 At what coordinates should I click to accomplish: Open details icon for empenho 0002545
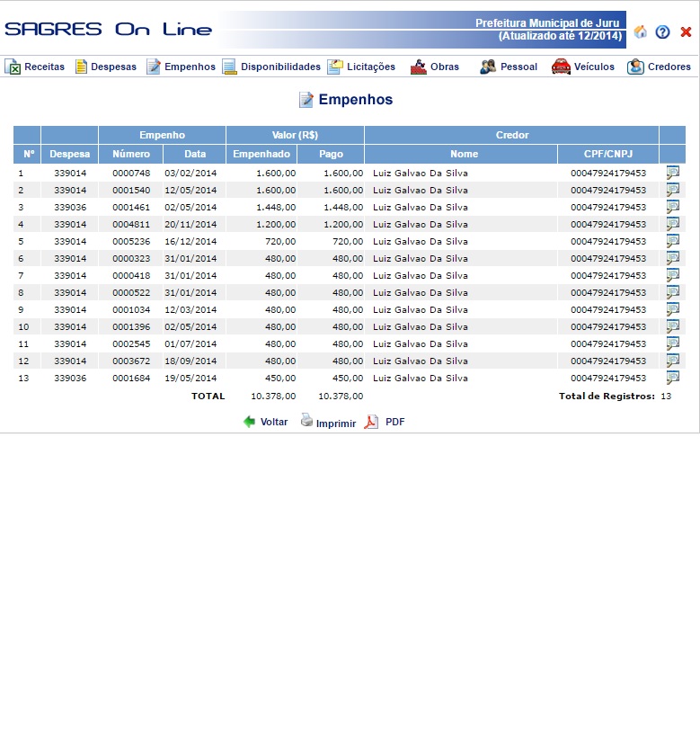pyautogui.click(x=672, y=343)
